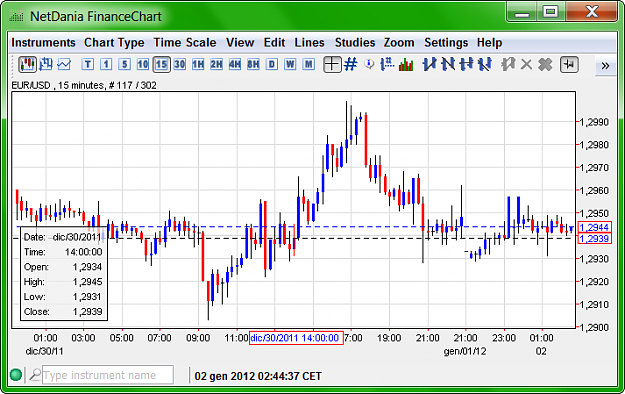Open the Instruments menu
Image resolution: width=625 pixels, height=394 pixels.
(x=43, y=42)
